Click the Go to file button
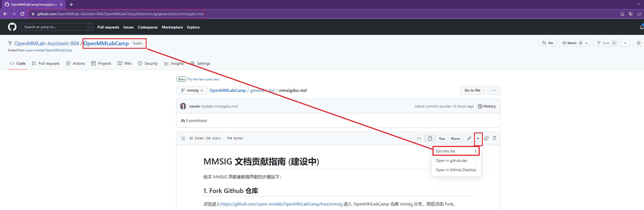Image resolution: width=644 pixels, height=210 pixels. pyautogui.click(x=472, y=90)
